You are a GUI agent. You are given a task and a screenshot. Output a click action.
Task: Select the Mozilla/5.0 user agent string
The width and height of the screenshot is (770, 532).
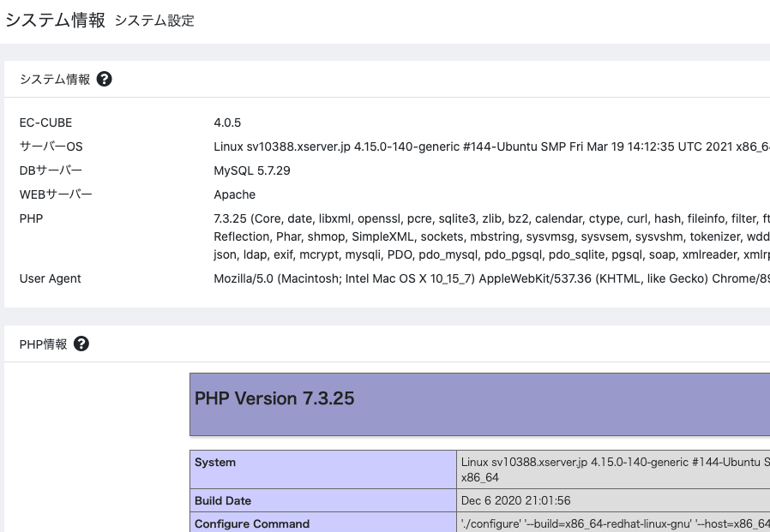[x=491, y=278]
